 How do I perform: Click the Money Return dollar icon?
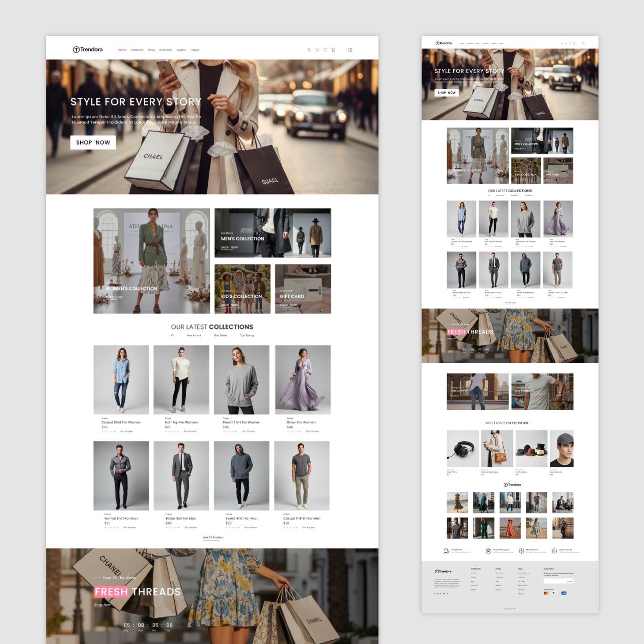pos(521,551)
